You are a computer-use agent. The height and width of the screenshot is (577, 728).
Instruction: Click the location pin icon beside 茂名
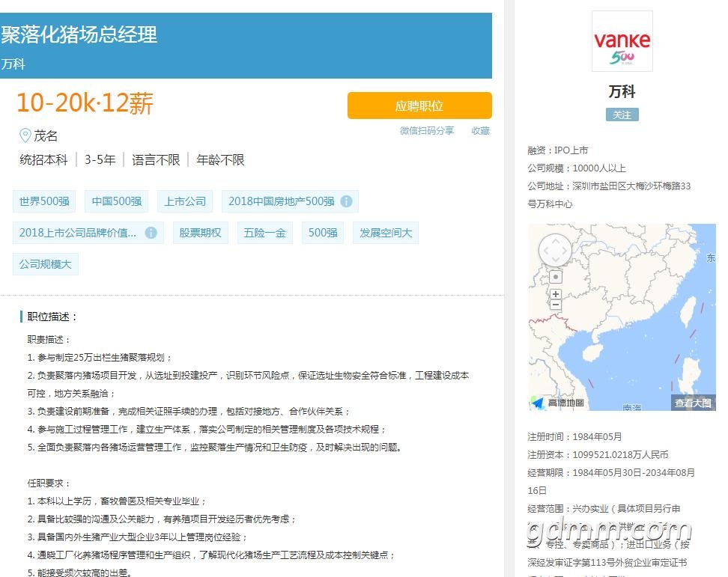point(25,135)
